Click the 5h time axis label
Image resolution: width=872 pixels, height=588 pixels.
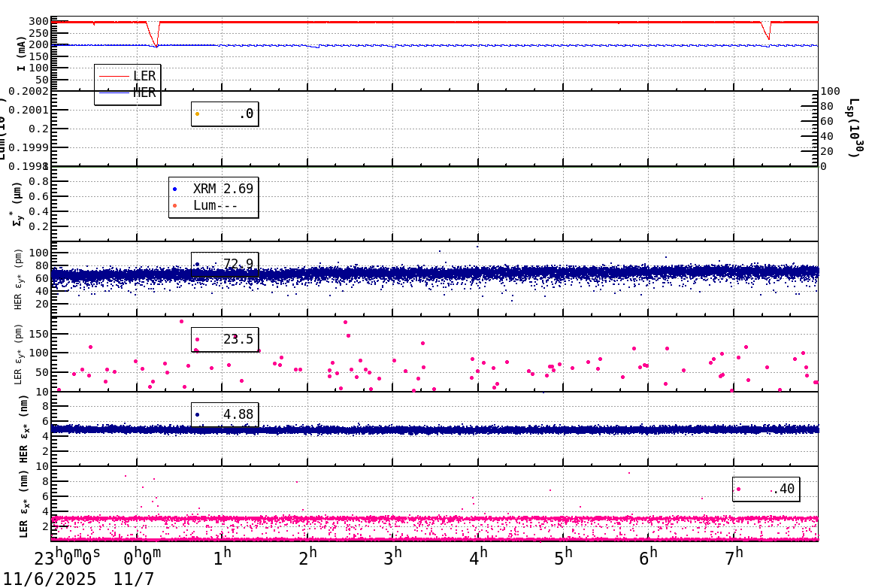click(x=563, y=557)
